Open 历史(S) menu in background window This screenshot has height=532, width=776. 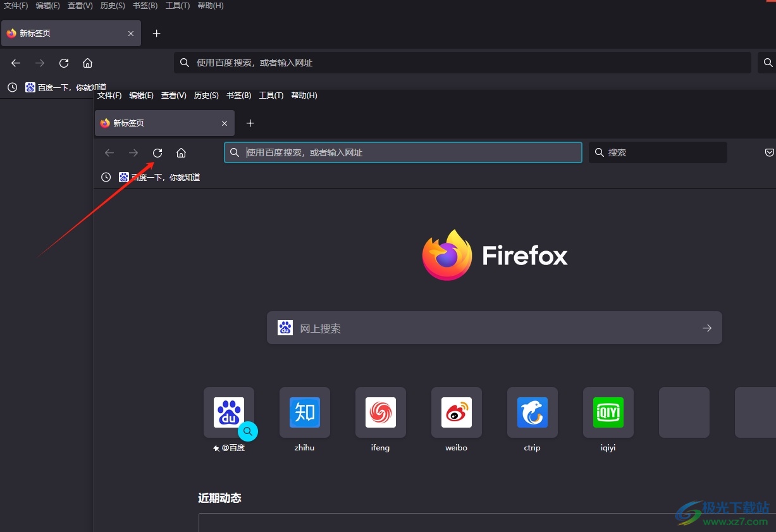click(x=113, y=6)
